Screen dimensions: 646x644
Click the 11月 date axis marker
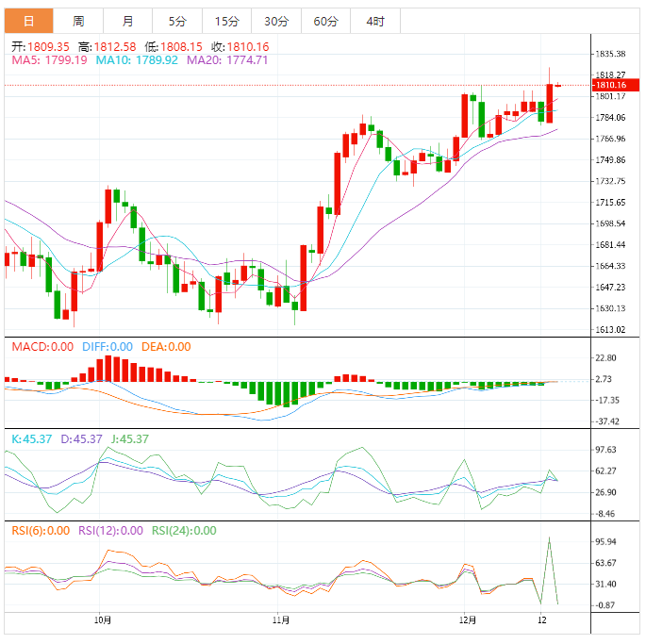281,620
